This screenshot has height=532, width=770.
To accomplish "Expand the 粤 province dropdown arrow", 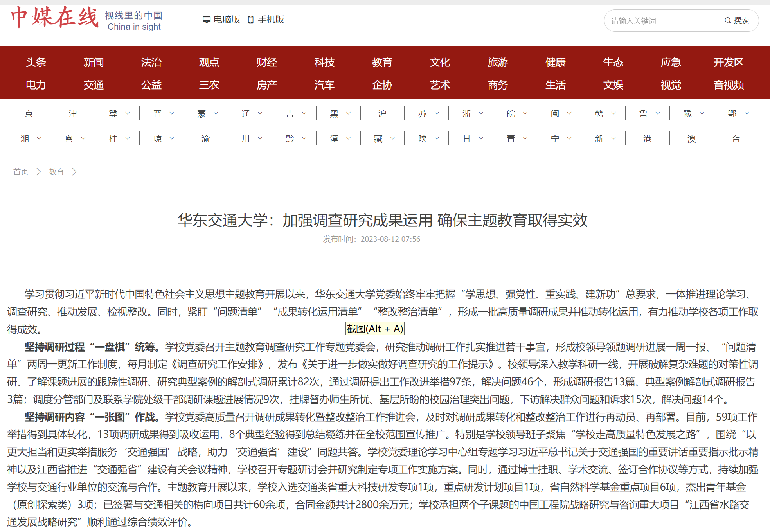I will (83, 138).
